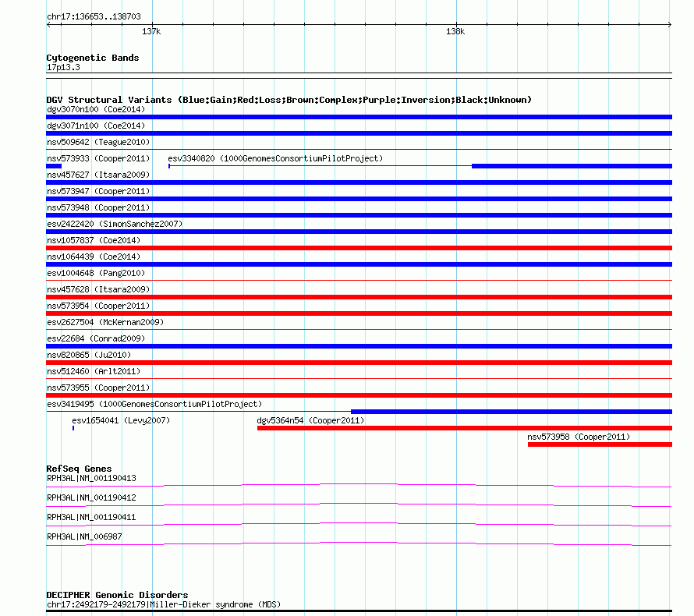Select esv1654041 (Levy2007) variant label
The image size is (694, 616).
point(121,420)
